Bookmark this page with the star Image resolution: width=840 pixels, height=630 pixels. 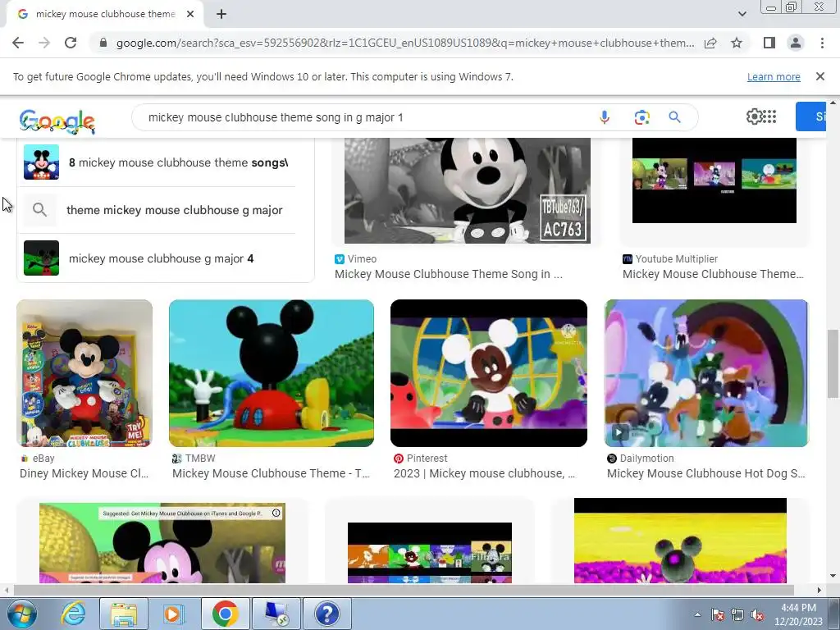pos(737,43)
